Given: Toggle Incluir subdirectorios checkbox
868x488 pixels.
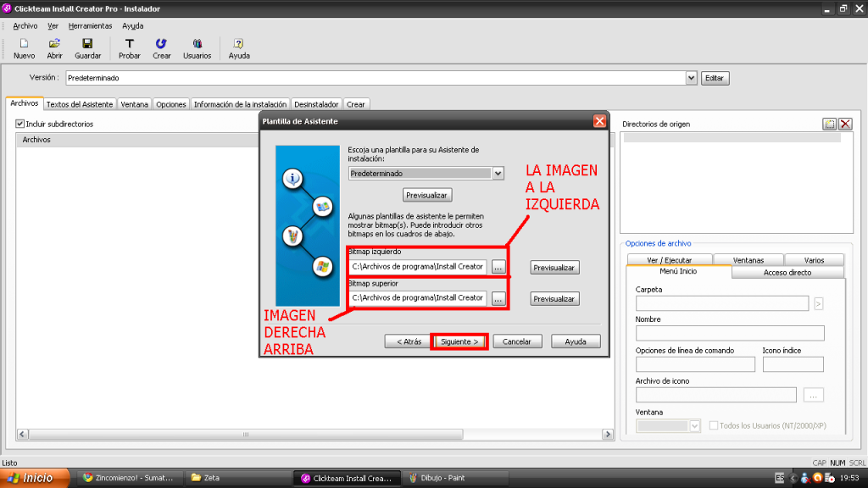Looking at the screenshot, I should [20, 124].
